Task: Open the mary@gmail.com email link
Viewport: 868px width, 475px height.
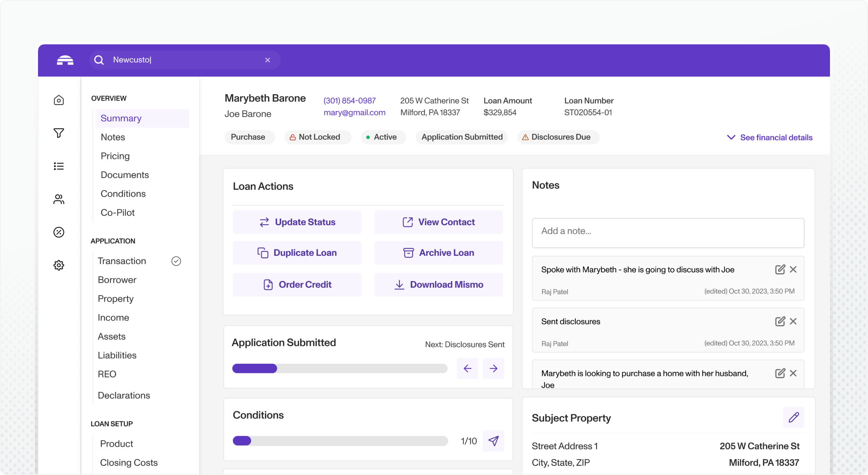Action: pyautogui.click(x=354, y=112)
